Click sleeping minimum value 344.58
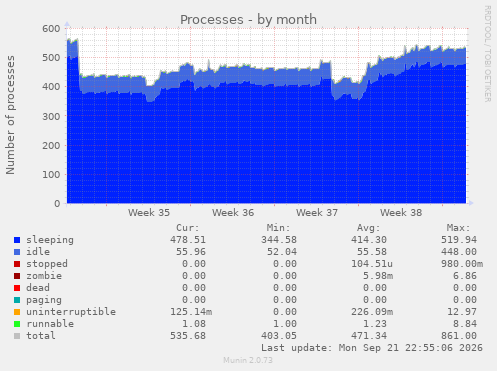497x371 pixels. click(x=279, y=240)
